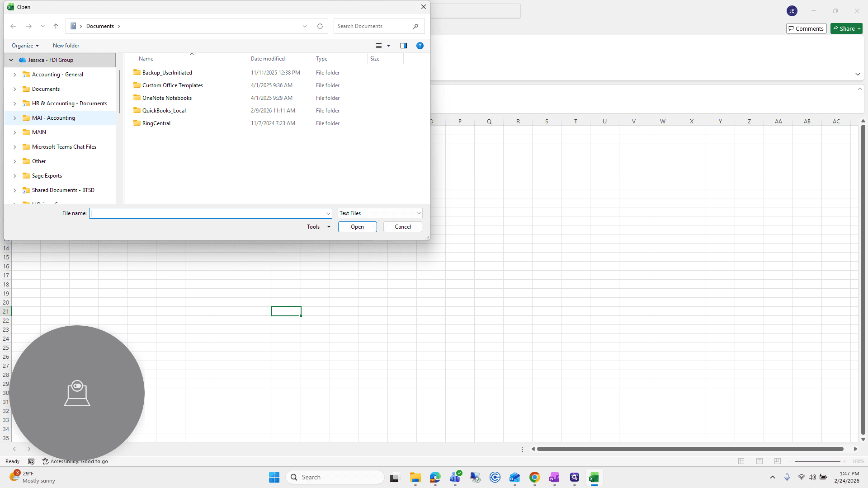Image resolution: width=868 pixels, height=488 pixels.
Task: Sort files by Date modified column
Action: (280, 59)
